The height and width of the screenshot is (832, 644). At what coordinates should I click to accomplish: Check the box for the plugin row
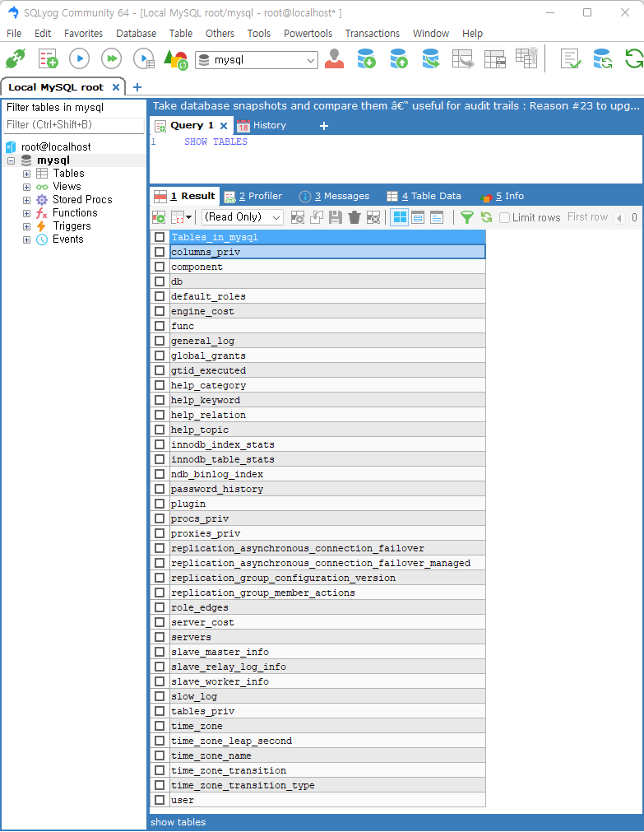pos(160,504)
